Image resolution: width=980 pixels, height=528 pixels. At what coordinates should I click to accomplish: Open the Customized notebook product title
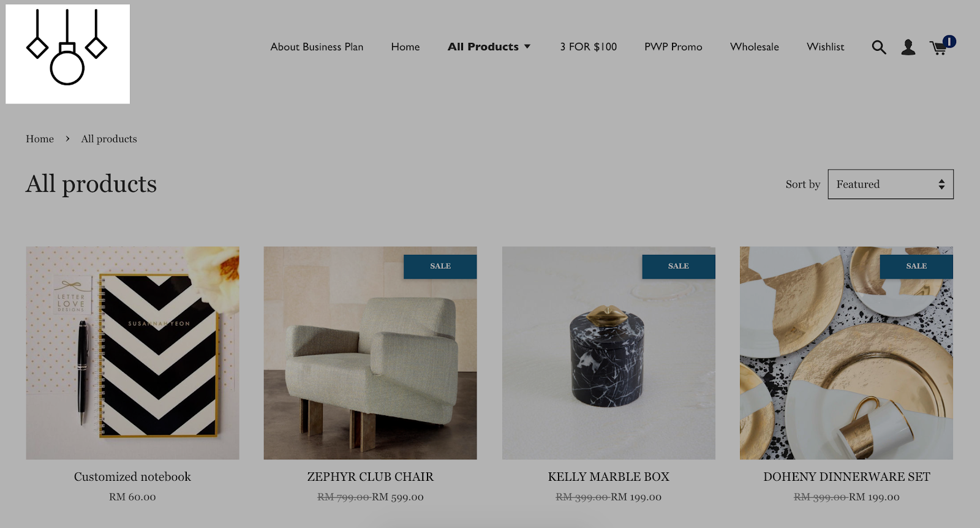coord(132,477)
